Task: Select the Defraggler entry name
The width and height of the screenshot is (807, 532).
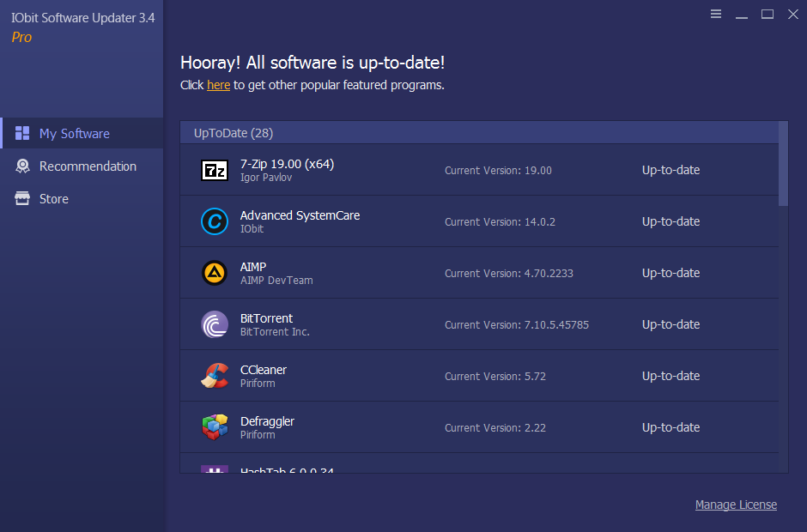Action: point(267,420)
